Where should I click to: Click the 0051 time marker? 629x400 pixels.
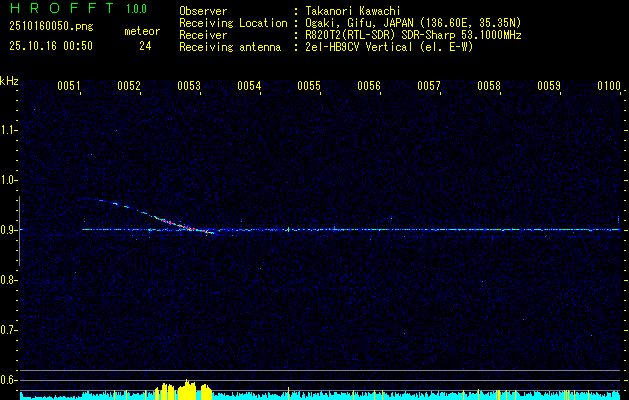click(x=69, y=87)
